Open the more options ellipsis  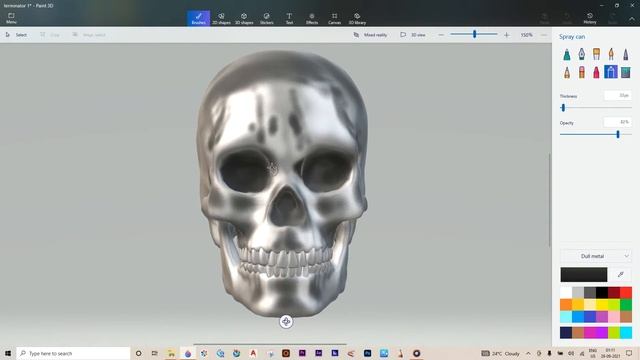click(544, 35)
